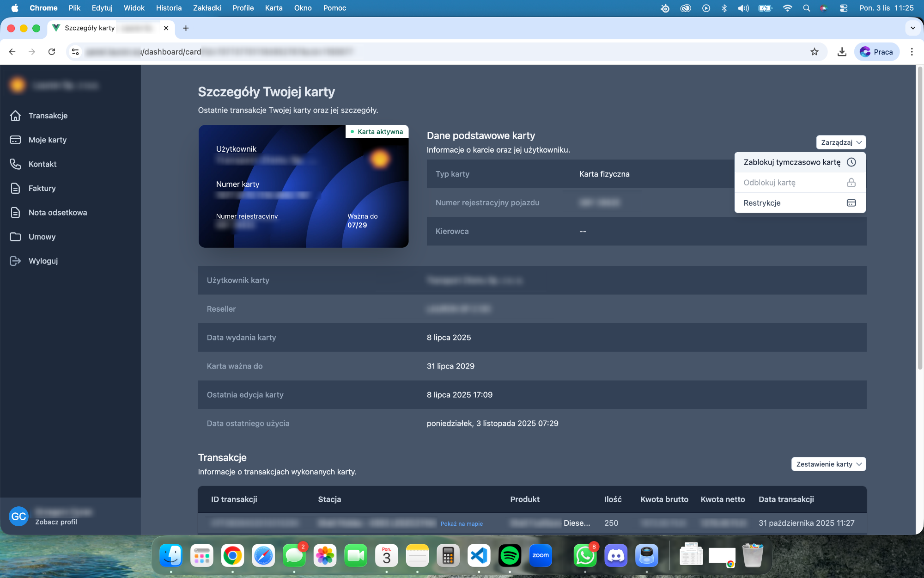924x578 pixels.
Task: Open Kontakt via the phone icon
Action: (x=16, y=164)
